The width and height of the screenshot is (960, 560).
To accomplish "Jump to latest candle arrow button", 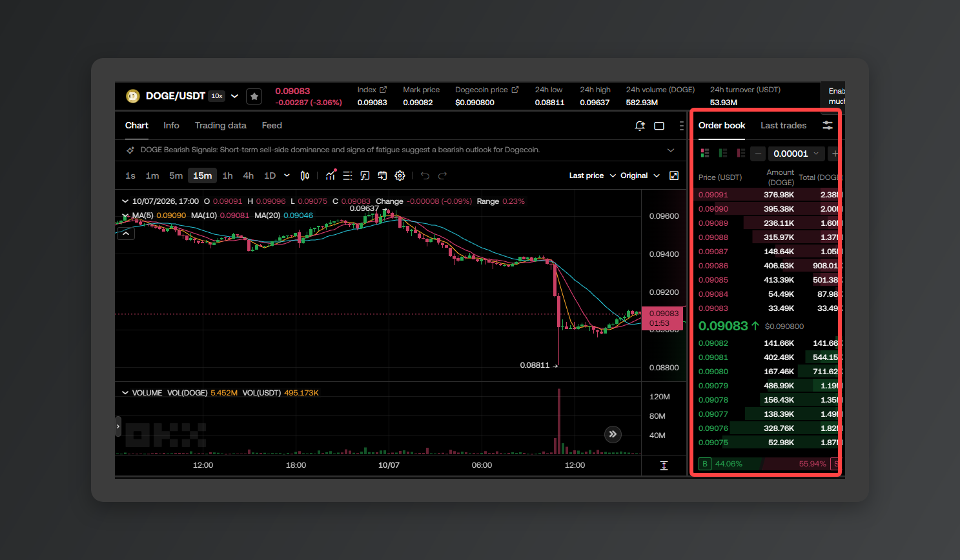I will 613,434.
